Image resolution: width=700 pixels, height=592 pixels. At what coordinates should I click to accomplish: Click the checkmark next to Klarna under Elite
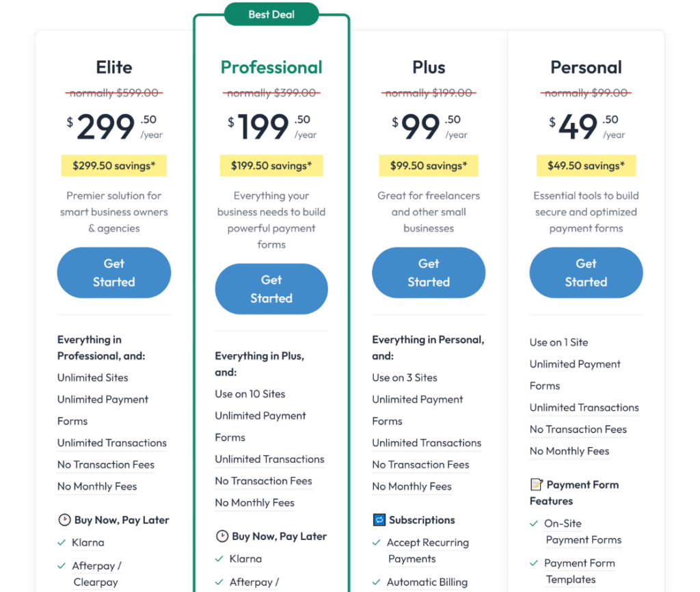pos(60,543)
